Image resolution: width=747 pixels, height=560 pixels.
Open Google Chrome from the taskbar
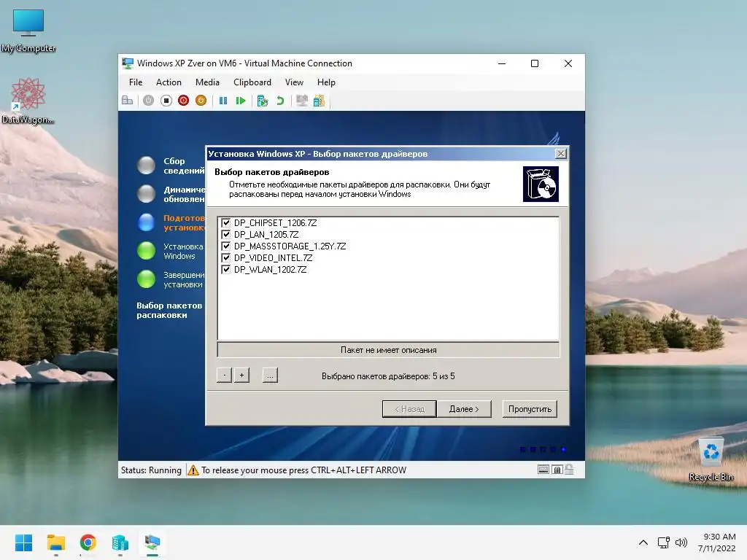(88, 542)
